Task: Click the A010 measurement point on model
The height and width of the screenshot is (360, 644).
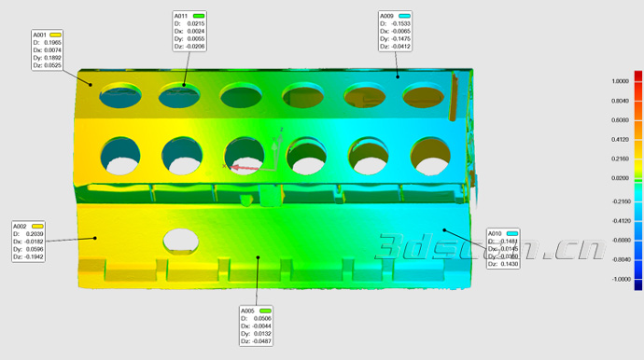Action: click(x=444, y=230)
